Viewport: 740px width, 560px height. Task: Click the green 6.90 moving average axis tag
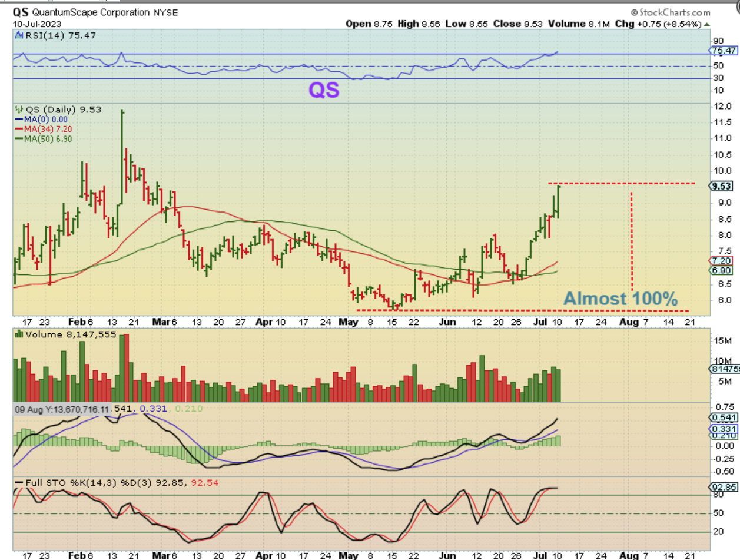pos(721,270)
